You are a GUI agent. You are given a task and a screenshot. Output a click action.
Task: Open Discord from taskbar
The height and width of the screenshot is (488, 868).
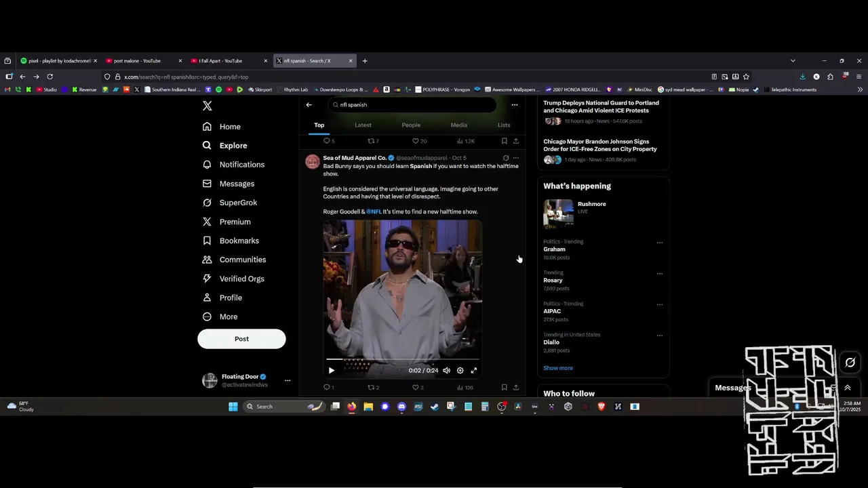(401, 407)
